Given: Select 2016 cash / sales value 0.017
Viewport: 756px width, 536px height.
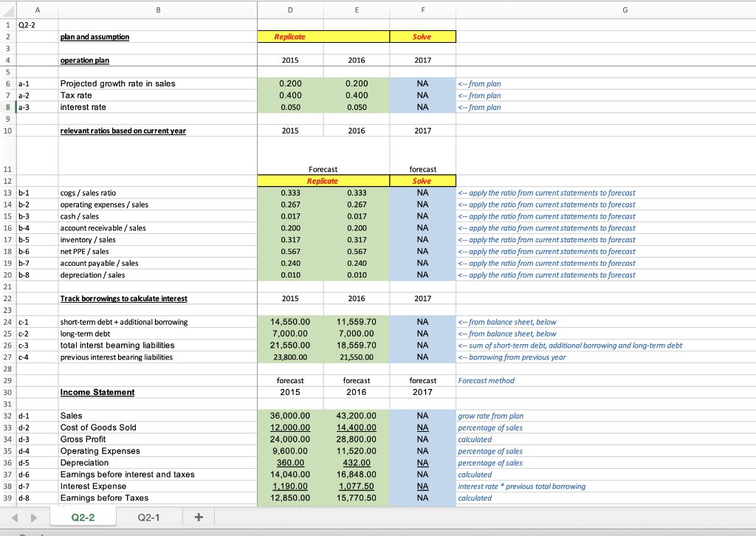Looking at the screenshot, I should tap(357, 216).
